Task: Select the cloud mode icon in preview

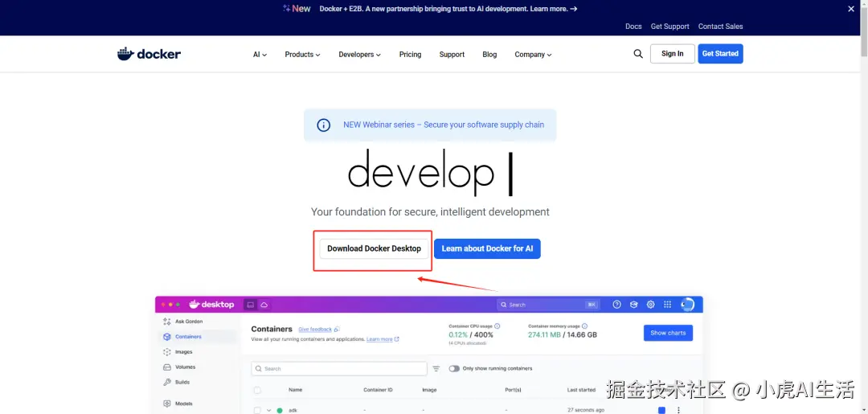Action: pos(264,305)
